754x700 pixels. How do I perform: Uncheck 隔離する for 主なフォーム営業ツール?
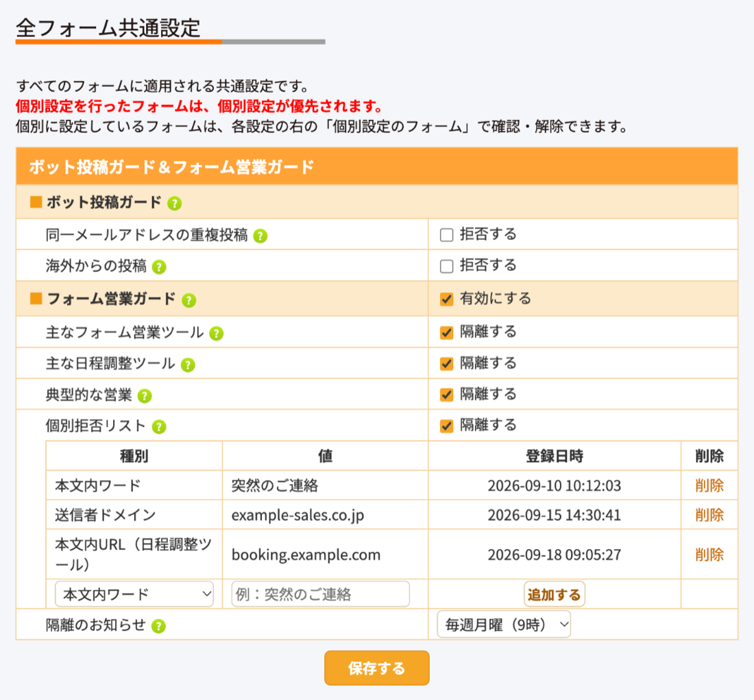(447, 333)
